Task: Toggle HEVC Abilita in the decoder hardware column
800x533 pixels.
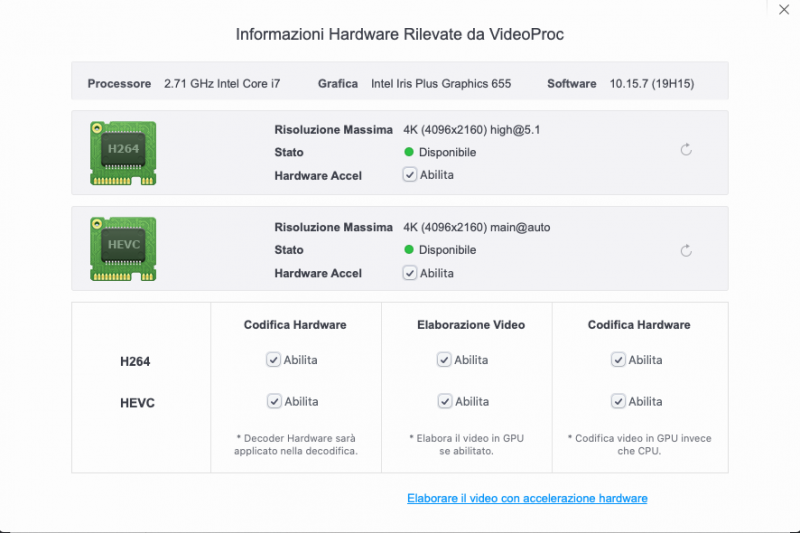Action: [x=274, y=401]
